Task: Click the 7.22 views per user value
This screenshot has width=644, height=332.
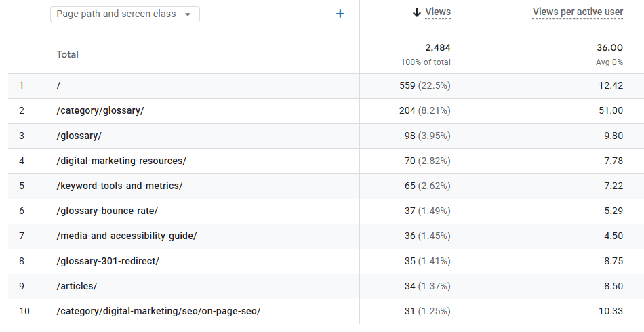Action: coord(613,186)
